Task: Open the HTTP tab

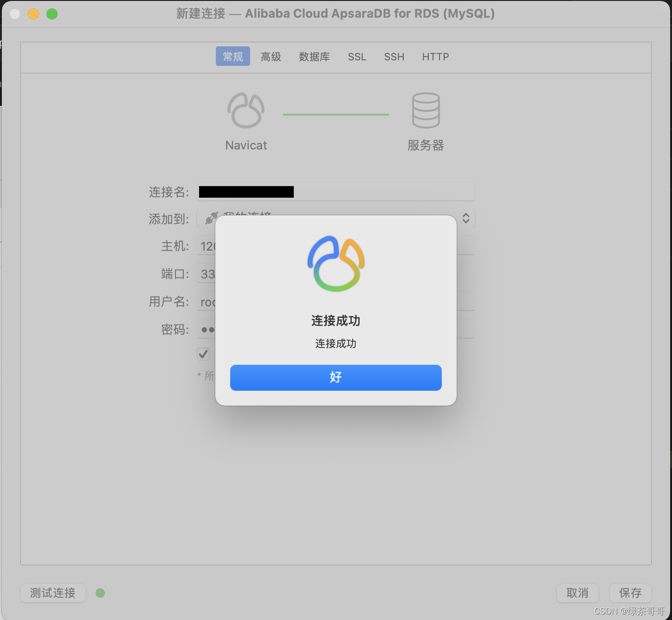Action: tap(435, 57)
